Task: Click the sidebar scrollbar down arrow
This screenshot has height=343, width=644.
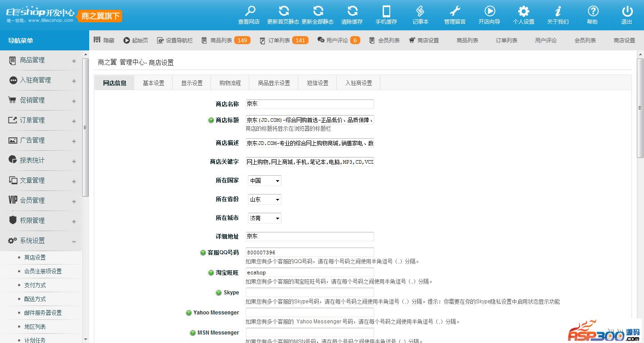Action: 85,339
